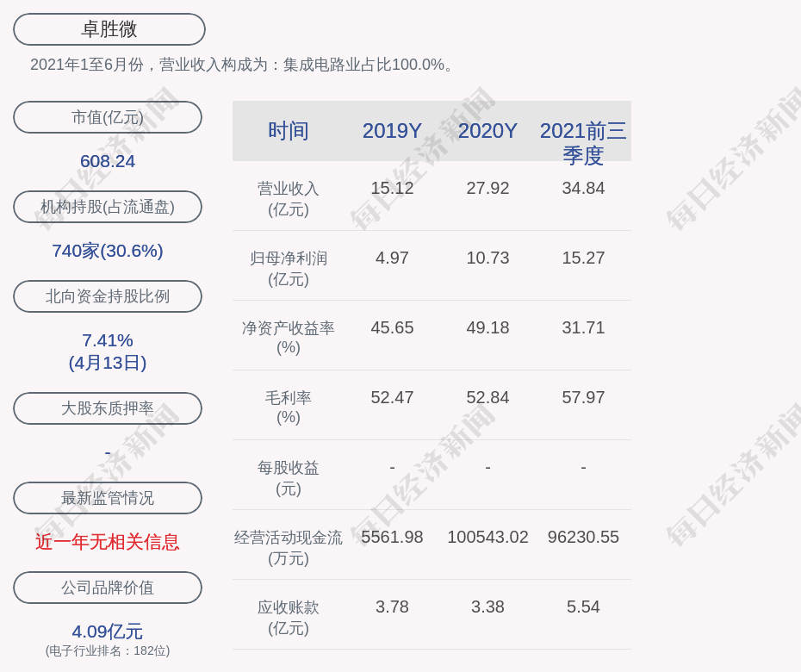801x672 pixels.
Task: Click the 公司品牌价值 label pill
Action: point(108,588)
